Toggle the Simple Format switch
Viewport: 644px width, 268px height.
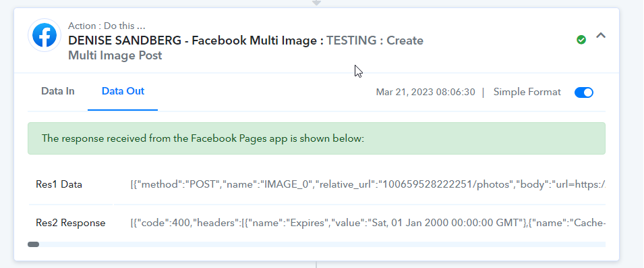(583, 92)
